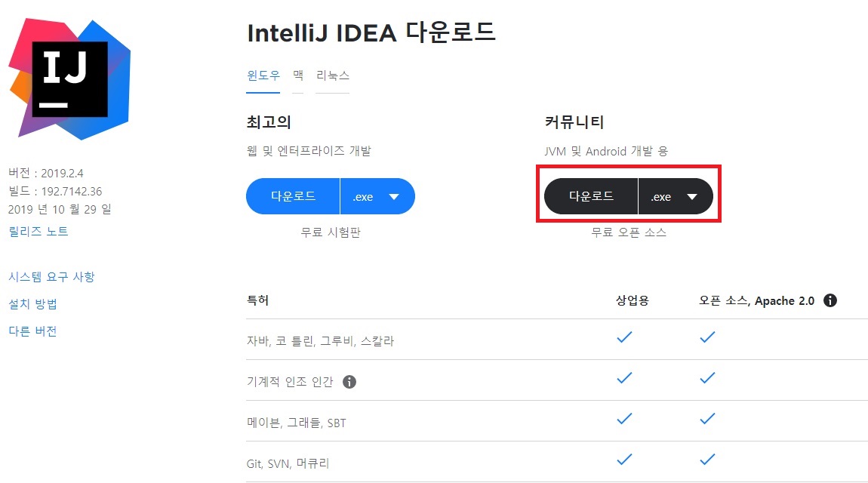Click the 다운로드 button inside the red highlight

pos(591,195)
